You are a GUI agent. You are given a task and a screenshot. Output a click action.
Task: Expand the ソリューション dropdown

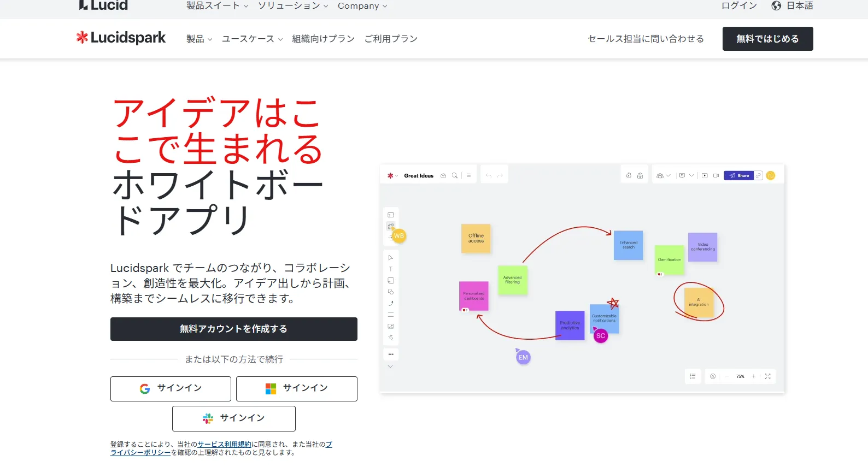click(x=293, y=5)
